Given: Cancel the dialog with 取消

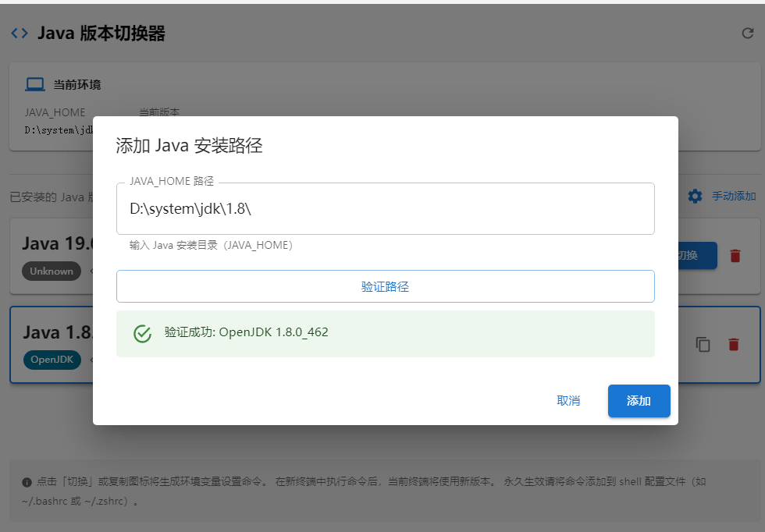Looking at the screenshot, I should [568, 401].
